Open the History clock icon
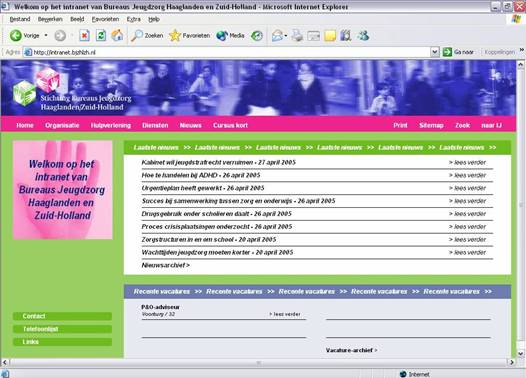The width and height of the screenshot is (526, 378). 257,36
